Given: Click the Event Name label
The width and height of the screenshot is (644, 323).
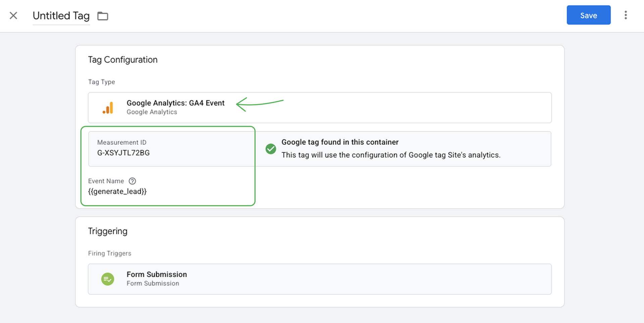Looking at the screenshot, I should (x=106, y=181).
